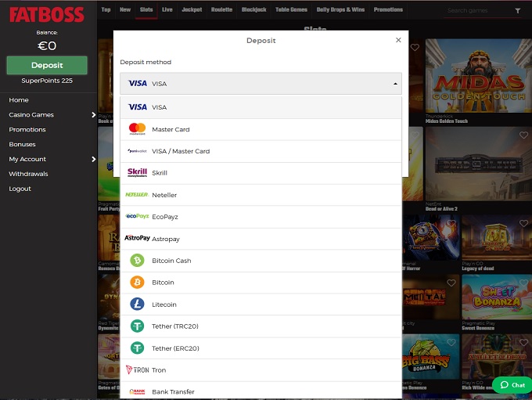532x400 pixels.
Task: Click the Sanivallet VISA / Master Card logo
Action: click(137, 151)
